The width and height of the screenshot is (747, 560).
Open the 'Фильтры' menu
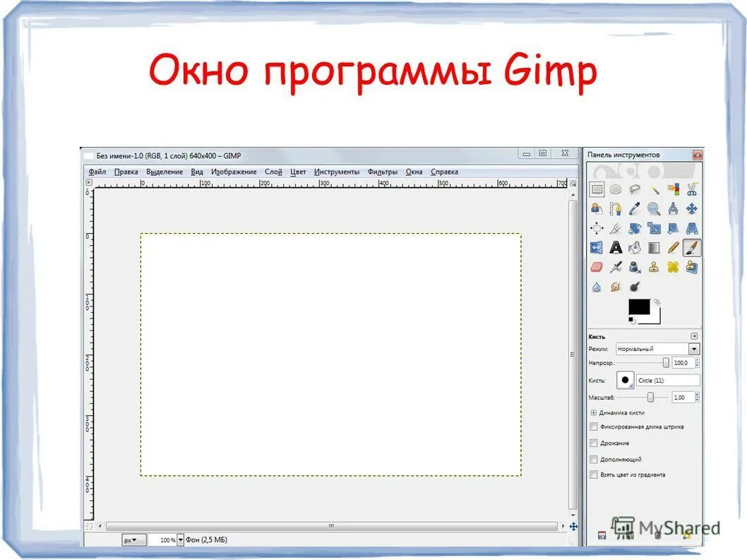tap(381, 171)
